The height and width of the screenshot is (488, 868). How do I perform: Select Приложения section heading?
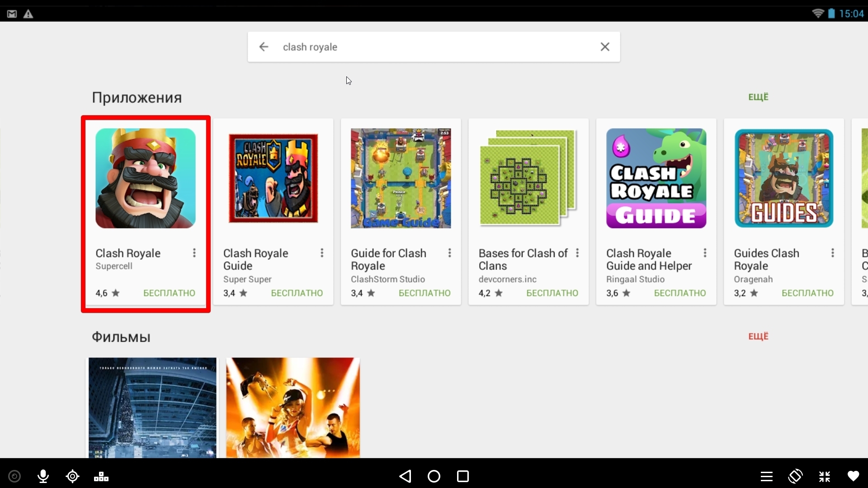tap(136, 97)
